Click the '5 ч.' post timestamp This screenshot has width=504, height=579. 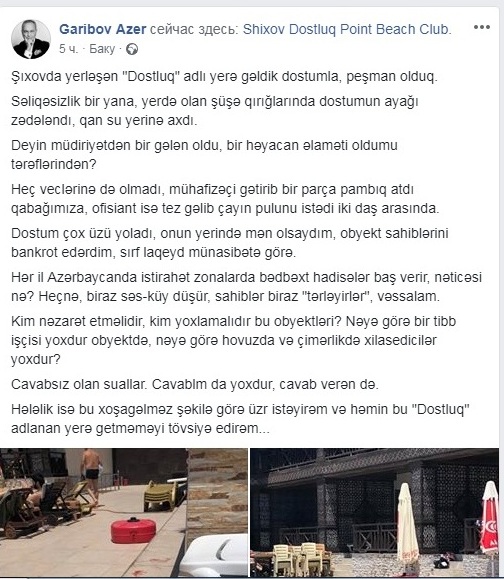click(x=68, y=49)
